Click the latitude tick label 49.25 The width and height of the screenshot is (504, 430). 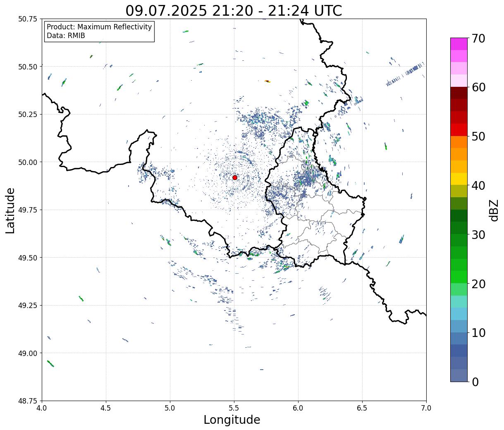pos(28,306)
